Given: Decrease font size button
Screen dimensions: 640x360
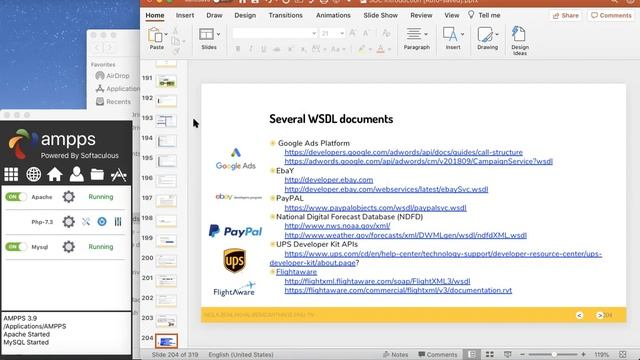Looking at the screenshot, I should pyautogui.click(x=366, y=33).
